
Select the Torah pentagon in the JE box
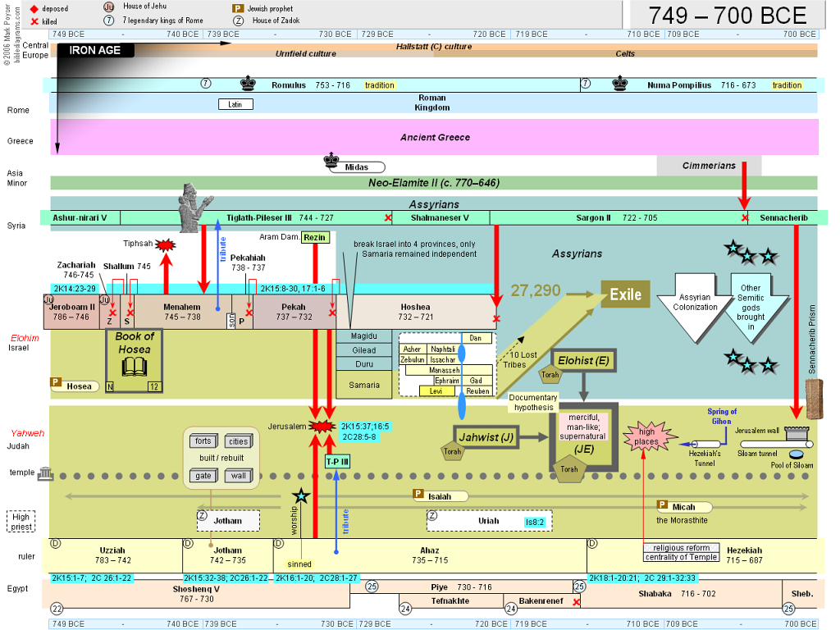[x=569, y=468]
